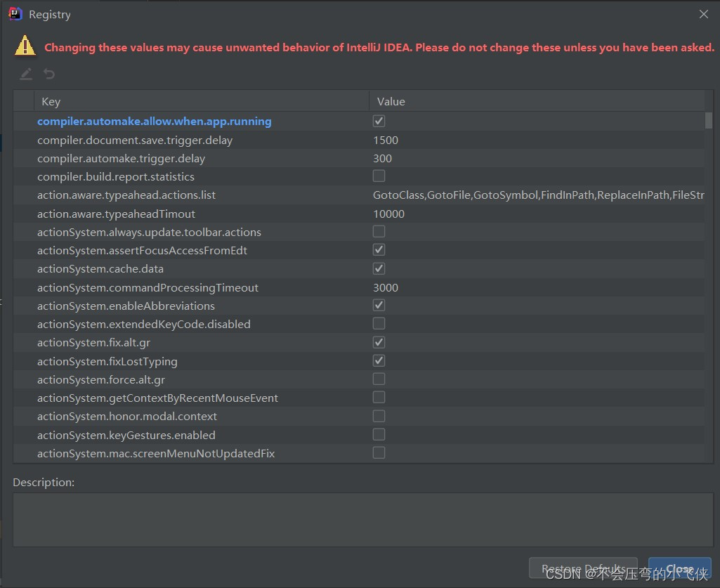This screenshot has width=720, height=588.
Task: Click the table's vertical scrollbar thumb
Action: 709,120
